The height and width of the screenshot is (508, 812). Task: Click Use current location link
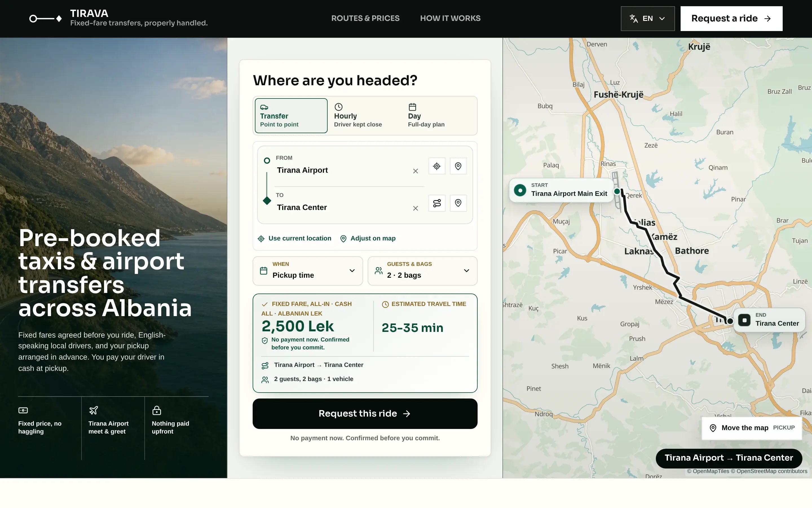point(295,238)
